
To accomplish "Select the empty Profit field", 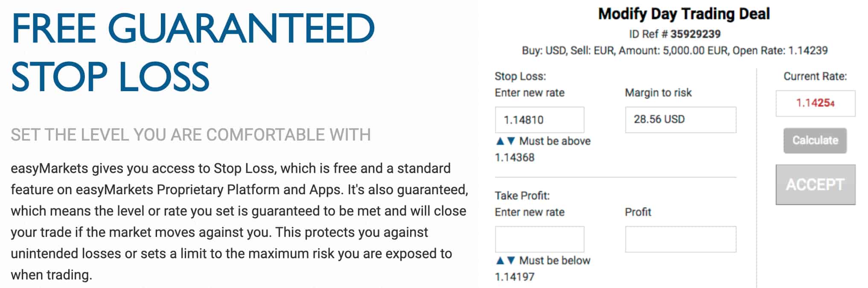I will pos(680,239).
